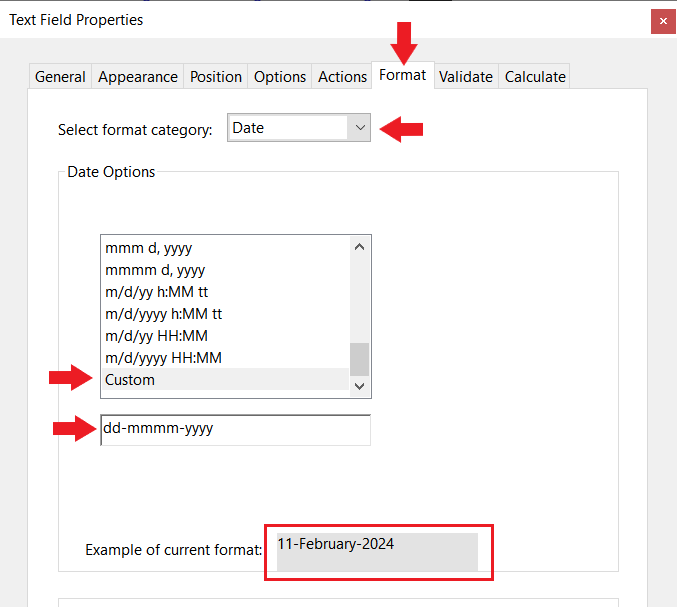Select the 'm/d/yyyy HH:MM' option

point(163,358)
